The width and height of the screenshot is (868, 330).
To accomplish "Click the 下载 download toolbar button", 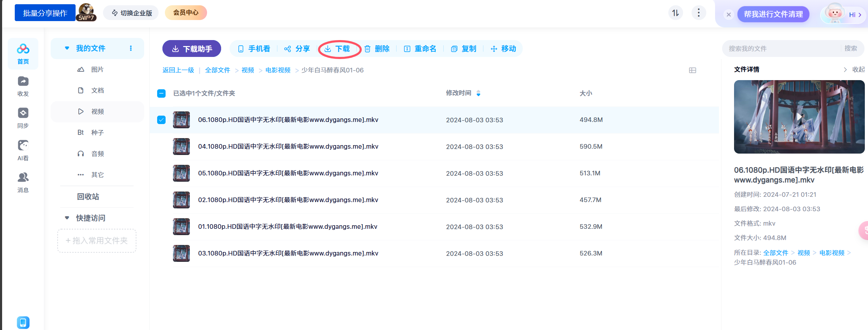I will click(337, 49).
